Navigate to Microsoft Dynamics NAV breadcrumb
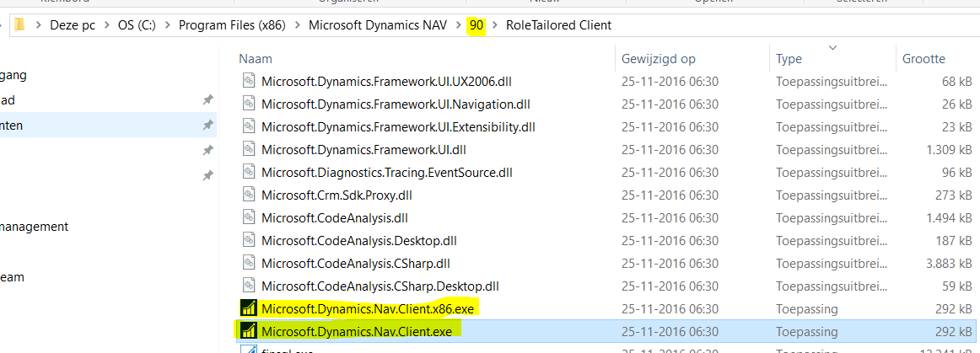 point(378,25)
